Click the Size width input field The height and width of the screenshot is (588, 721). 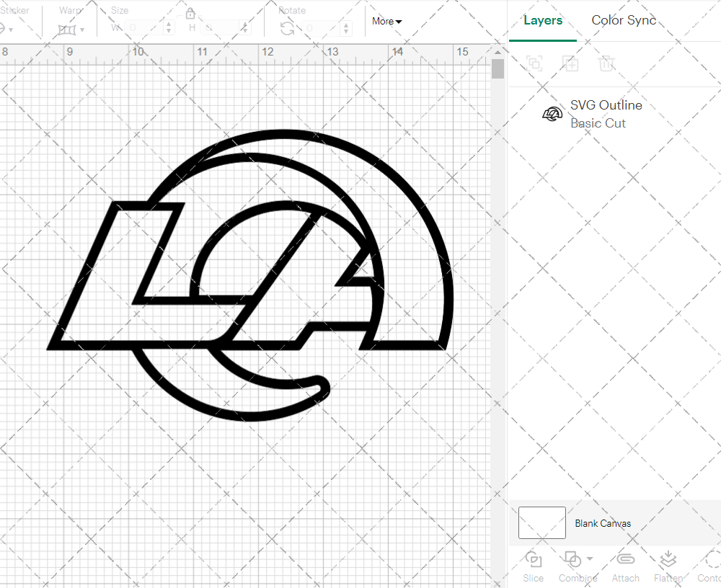[144, 27]
